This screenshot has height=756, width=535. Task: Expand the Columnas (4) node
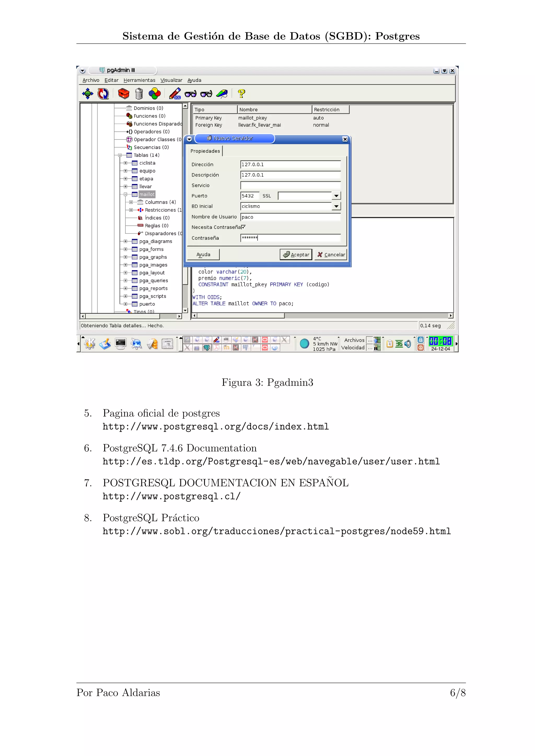(x=131, y=202)
